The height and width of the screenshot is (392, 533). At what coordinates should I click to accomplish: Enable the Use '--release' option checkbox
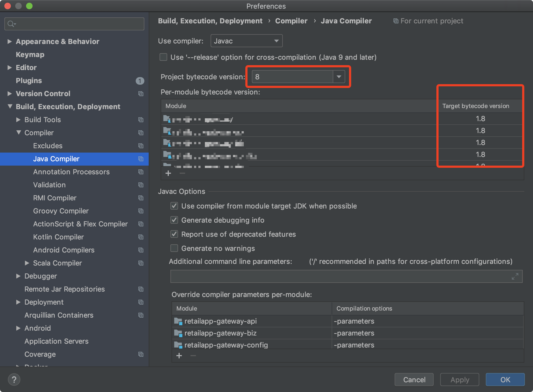point(163,57)
